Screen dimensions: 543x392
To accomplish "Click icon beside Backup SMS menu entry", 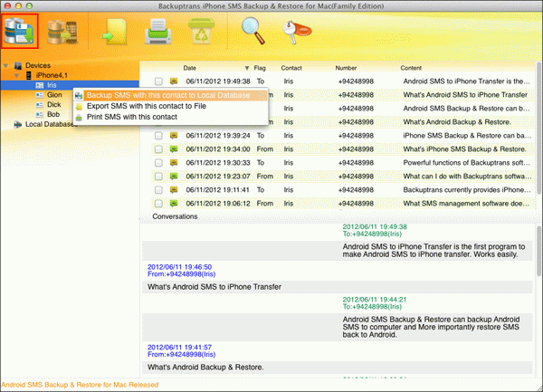I will point(79,96).
